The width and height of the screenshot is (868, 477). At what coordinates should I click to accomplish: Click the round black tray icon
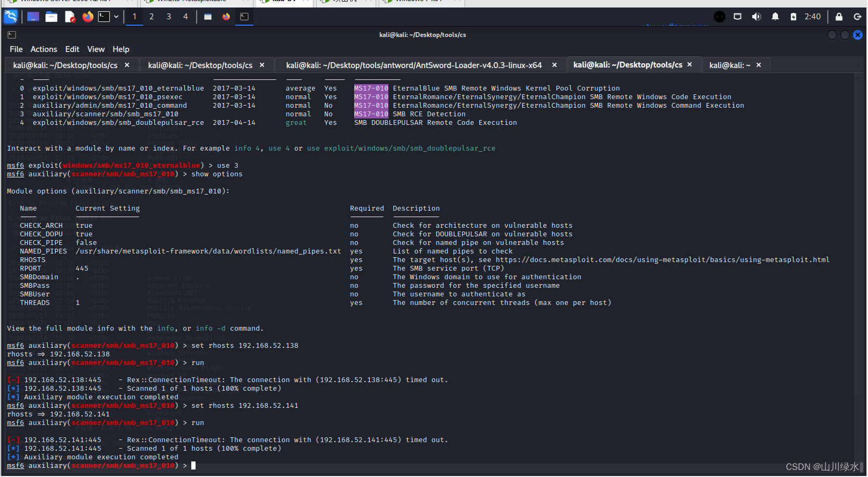coord(720,17)
